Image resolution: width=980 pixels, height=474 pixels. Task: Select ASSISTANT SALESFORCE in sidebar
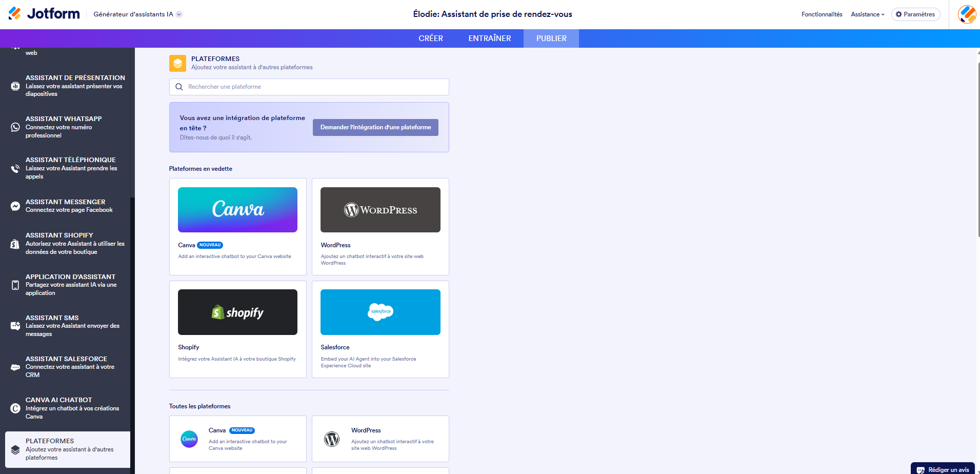pos(68,367)
